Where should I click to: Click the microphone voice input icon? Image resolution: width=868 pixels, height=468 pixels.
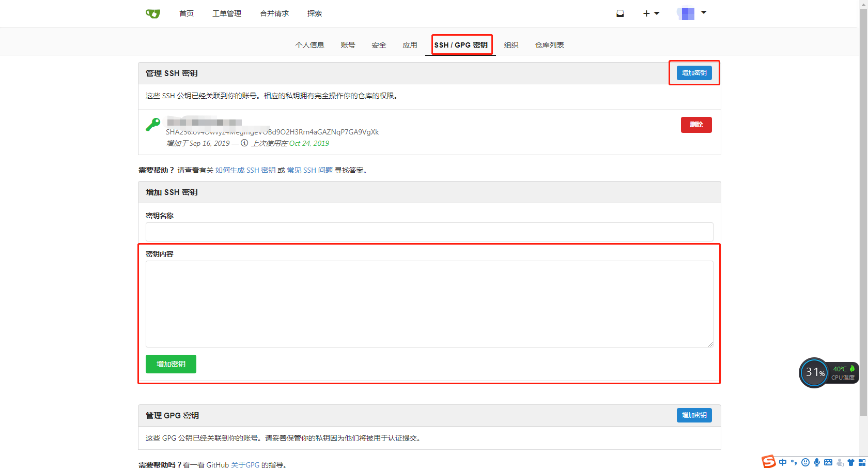point(817,462)
